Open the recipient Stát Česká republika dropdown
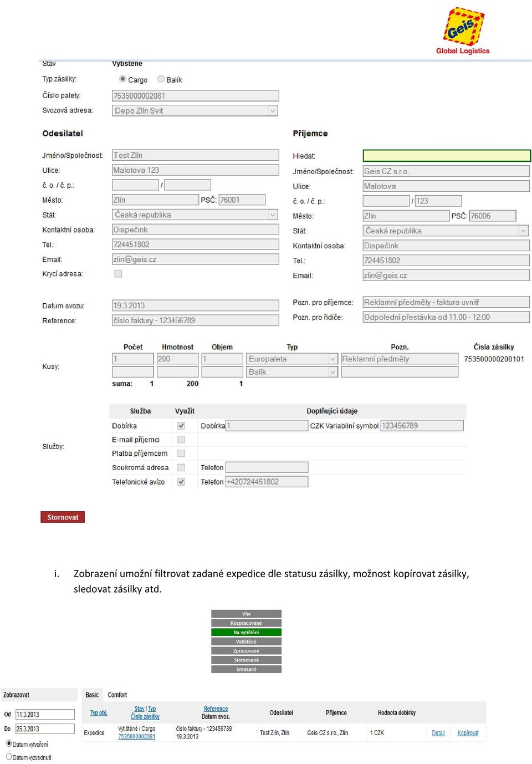532x764 pixels. pyautogui.click(x=446, y=231)
